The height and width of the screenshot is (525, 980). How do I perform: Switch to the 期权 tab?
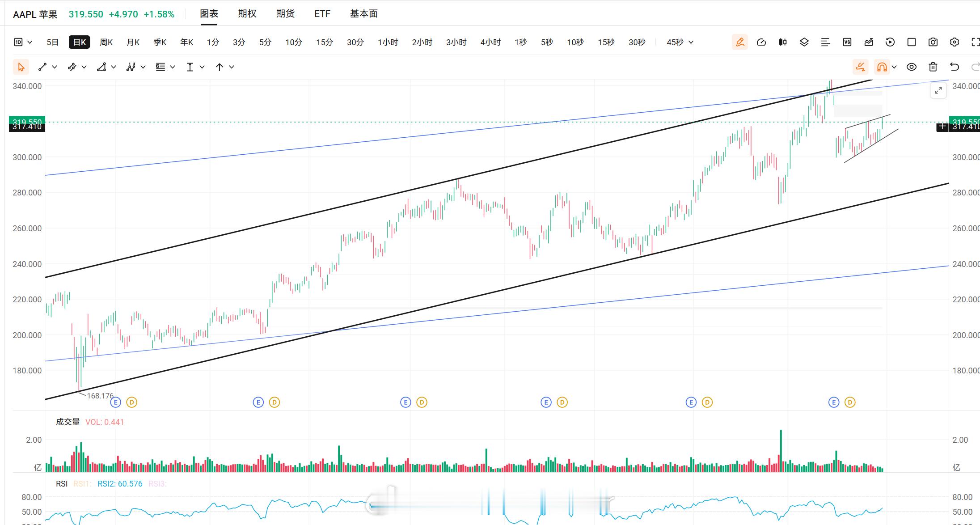point(247,14)
